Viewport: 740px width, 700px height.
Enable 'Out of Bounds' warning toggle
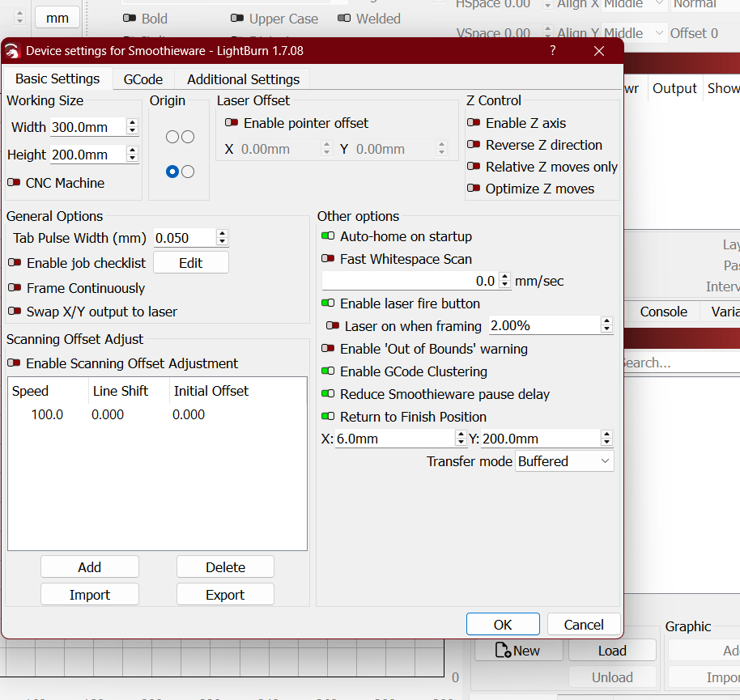(328, 349)
